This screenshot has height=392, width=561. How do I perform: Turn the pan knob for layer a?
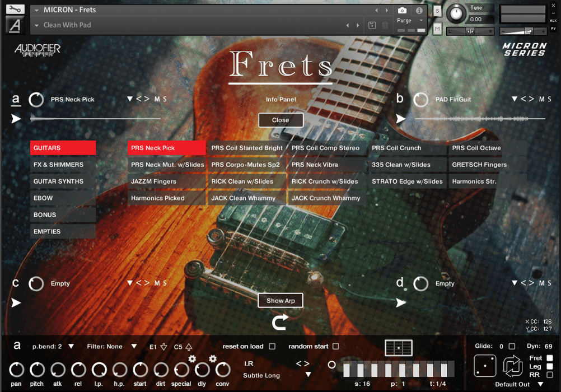[x=16, y=371]
